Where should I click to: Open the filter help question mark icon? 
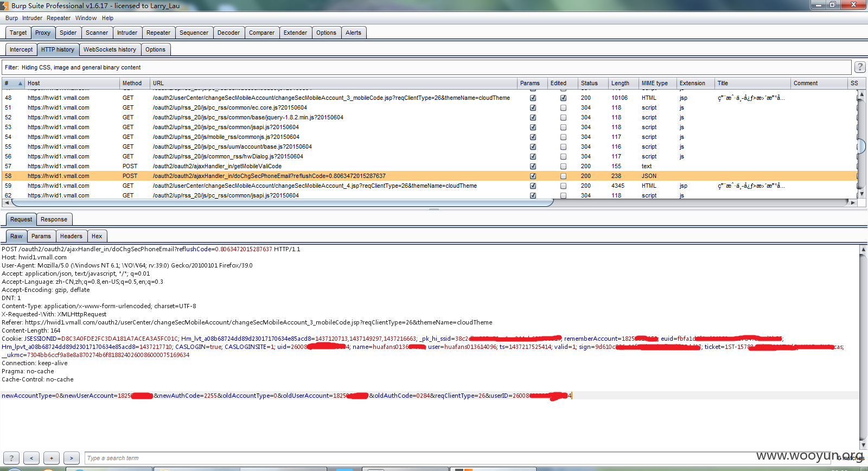[x=860, y=67]
